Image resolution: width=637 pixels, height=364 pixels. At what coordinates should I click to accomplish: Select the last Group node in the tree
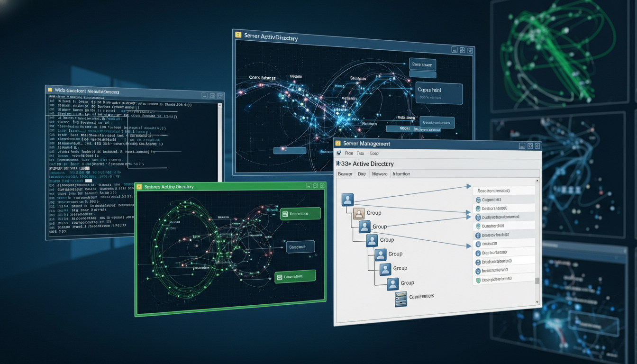(x=392, y=284)
